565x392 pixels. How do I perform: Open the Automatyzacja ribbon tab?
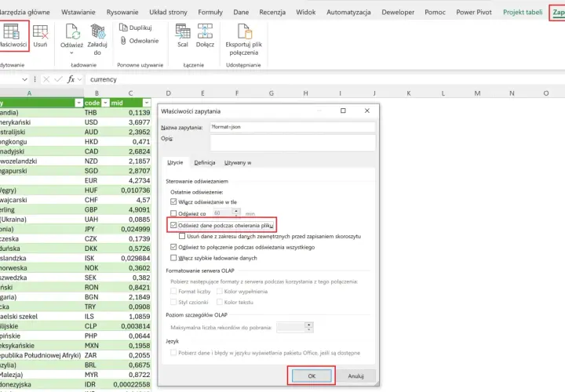(x=348, y=13)
